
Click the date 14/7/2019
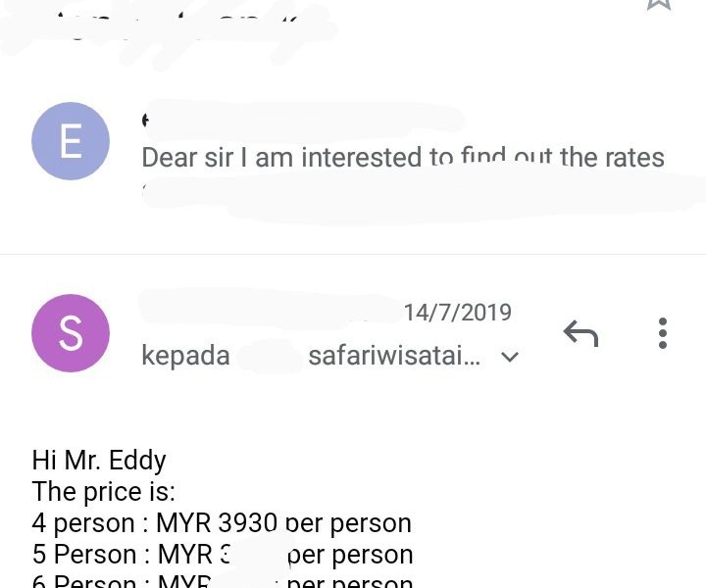click(457, 313)
